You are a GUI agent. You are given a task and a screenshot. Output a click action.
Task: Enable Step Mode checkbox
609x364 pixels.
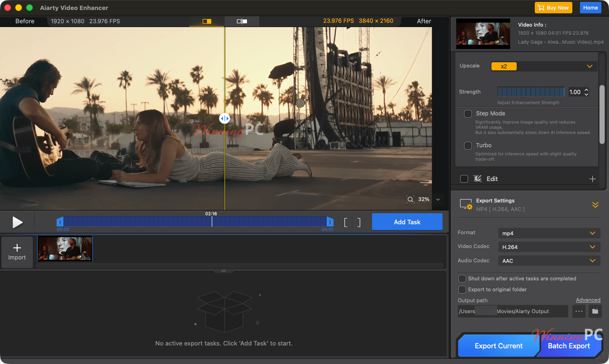[x=468, y=114]
